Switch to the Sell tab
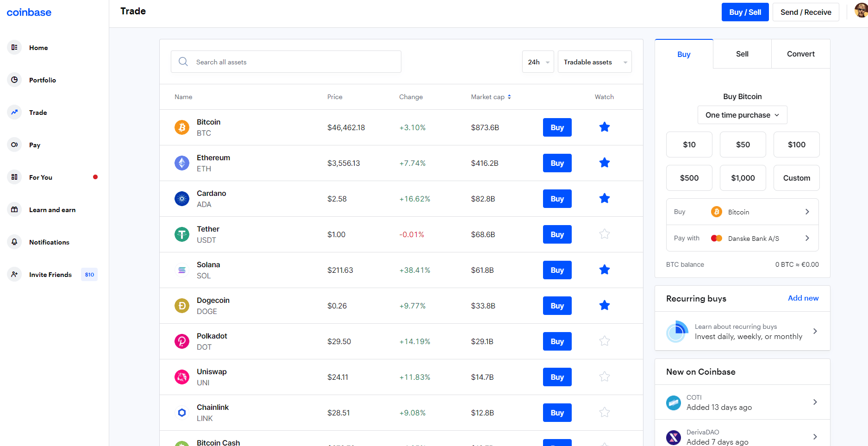Viewport: 868px width, 446px height. (742, 54)
